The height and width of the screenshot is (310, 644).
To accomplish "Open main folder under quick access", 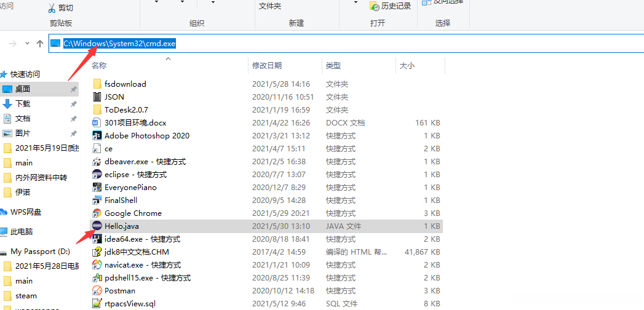I will tap(24, 163).
